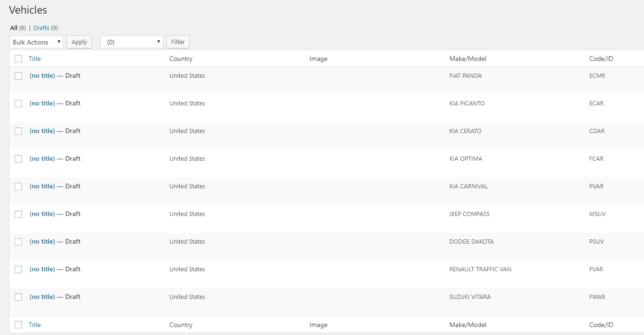Screen dimensions: 644x335
Task: Mark the KIA CARNIVAL row checkbox
Action: point(18,186)
